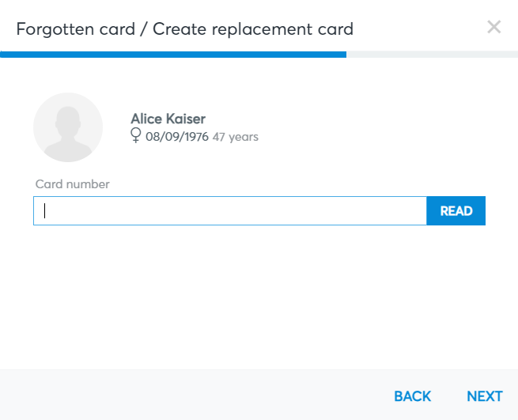Viewport: 518px width, 420px height.
Task: Click the empty grey footer bar area
Action: coord(195,395)
